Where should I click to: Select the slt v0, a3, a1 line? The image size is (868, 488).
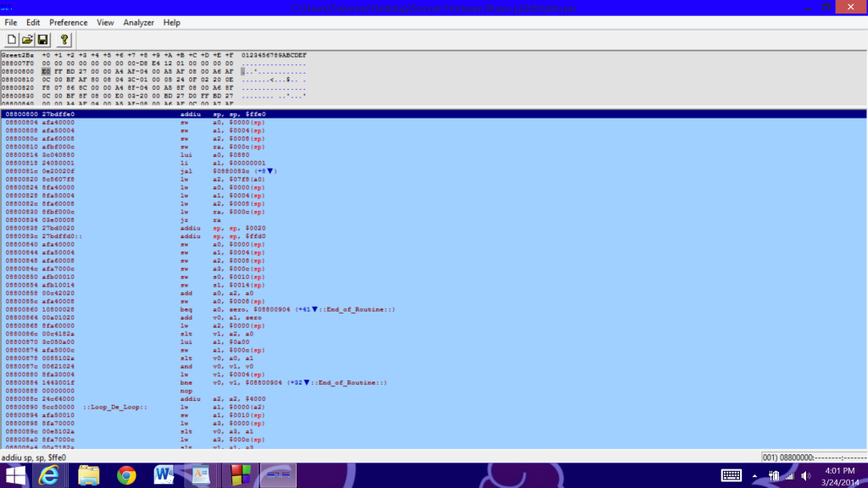point(433,431)
